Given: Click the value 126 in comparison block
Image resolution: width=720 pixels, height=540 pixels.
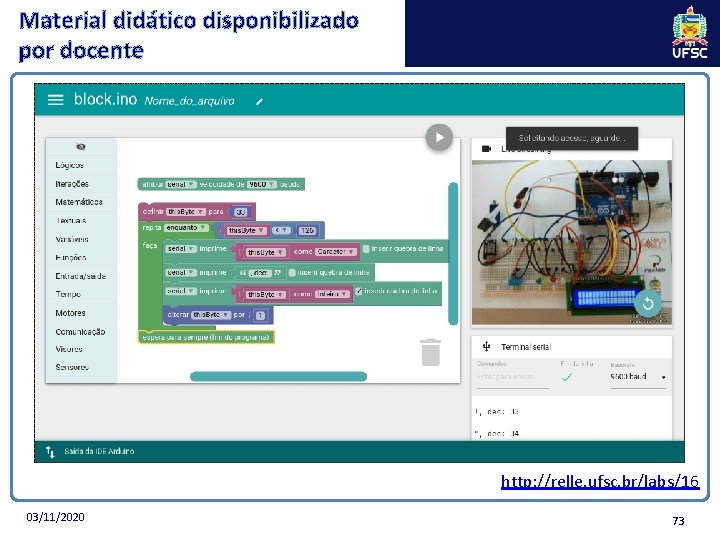Looking at the screenshot, I should pyautogui.click(x=307, y=231).
